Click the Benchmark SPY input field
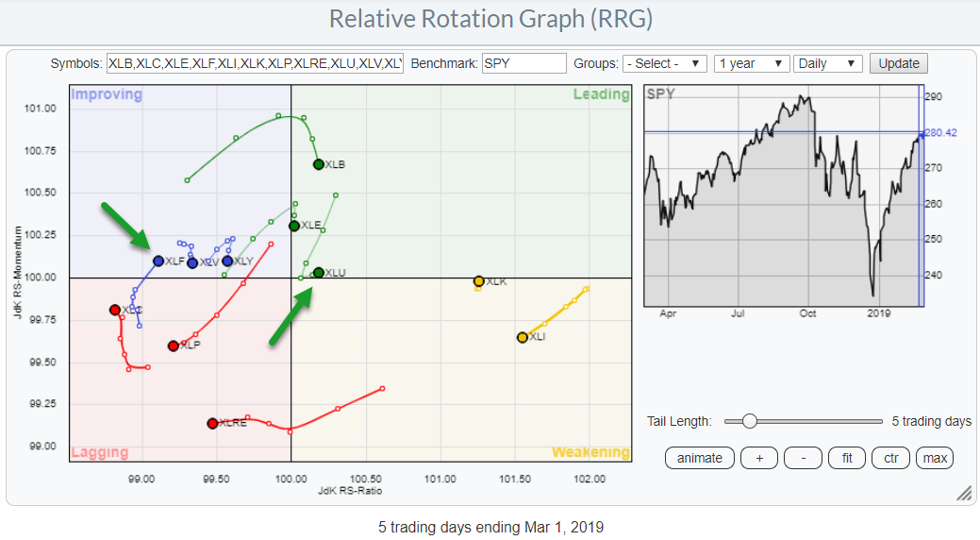The image size is (980, 540). pos(523,63)
